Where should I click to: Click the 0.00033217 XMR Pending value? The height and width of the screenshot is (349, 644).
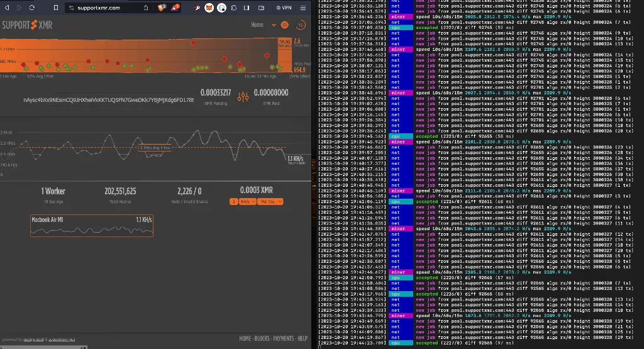point(216,93)
